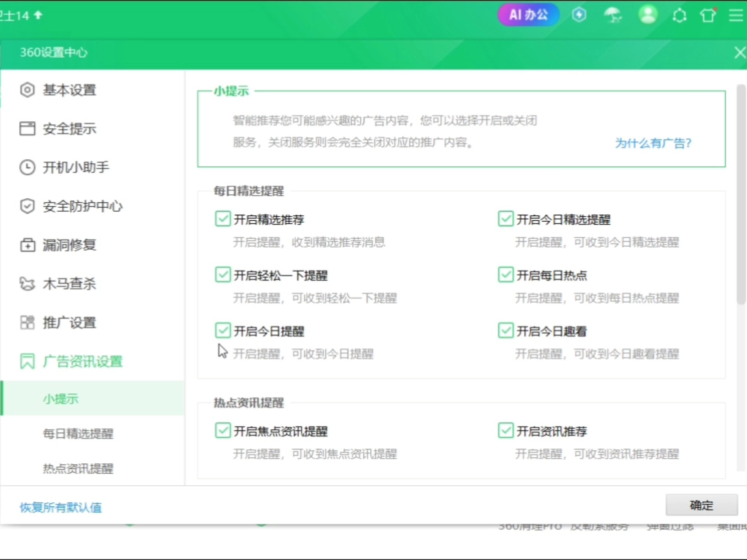Click text 开启提醒，收到精选推荐消息
The height and width of the screenshot is (560, 747).
click(x=309, y=242)
